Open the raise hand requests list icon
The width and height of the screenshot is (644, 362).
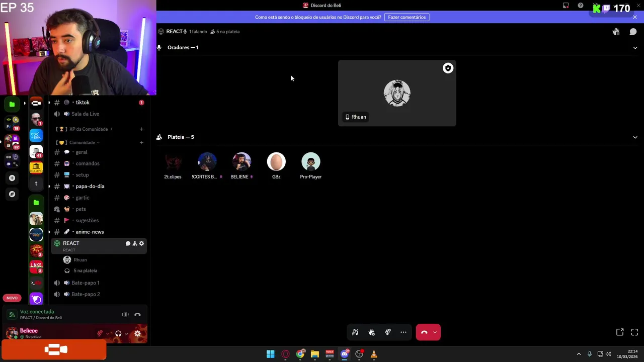(x=616, y=32)
